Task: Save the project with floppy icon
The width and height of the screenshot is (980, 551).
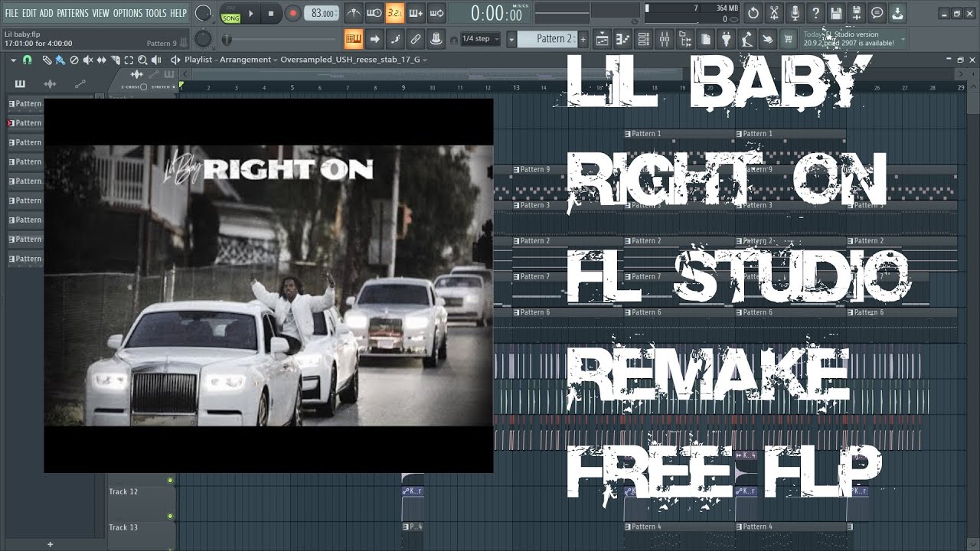Action: 836,13
